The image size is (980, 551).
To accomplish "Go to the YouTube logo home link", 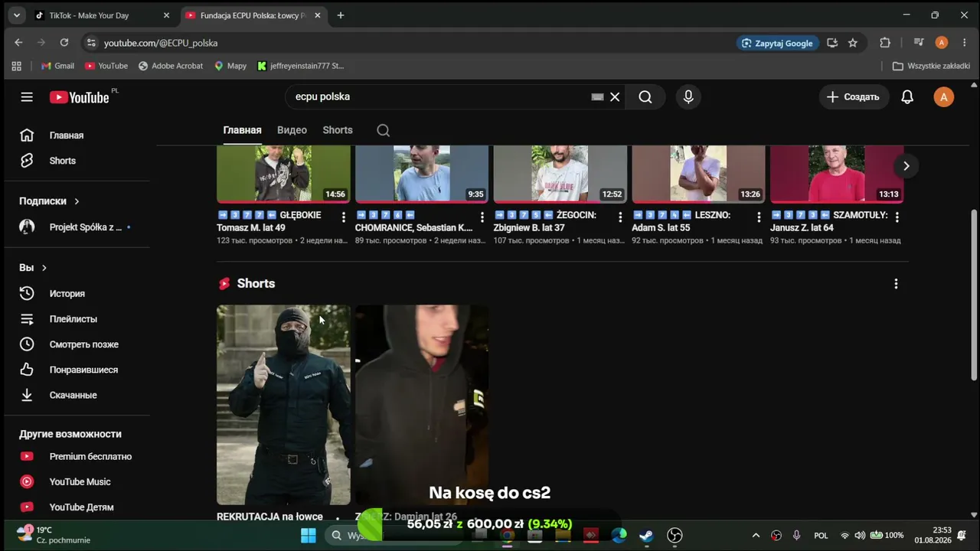I will click(x=80, y=97).
